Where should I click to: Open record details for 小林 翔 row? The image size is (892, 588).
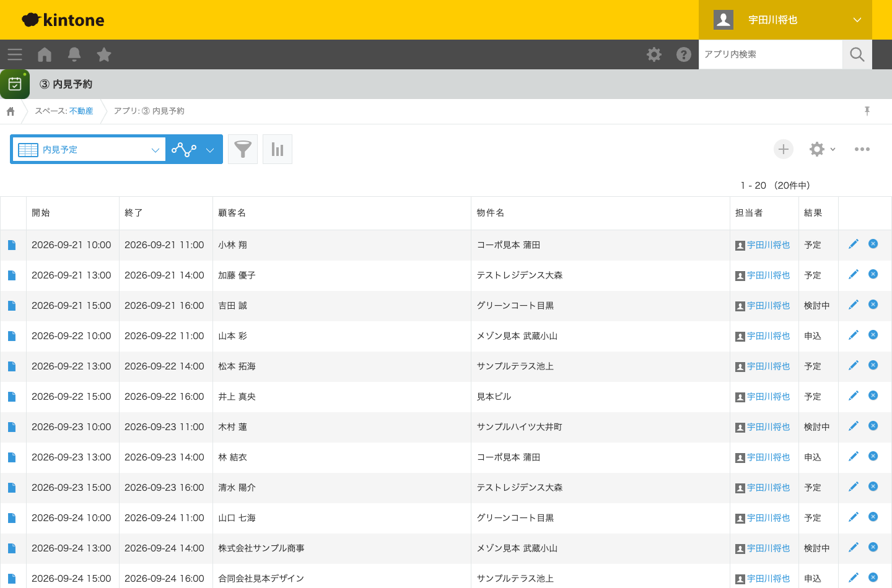[12, 245]
